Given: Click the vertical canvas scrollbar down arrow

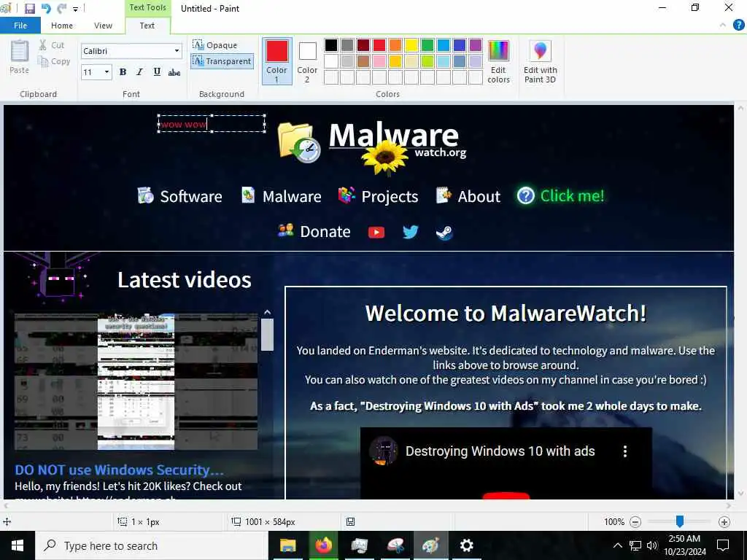Looking at the screenshot, I should click(x=740, y=494).
